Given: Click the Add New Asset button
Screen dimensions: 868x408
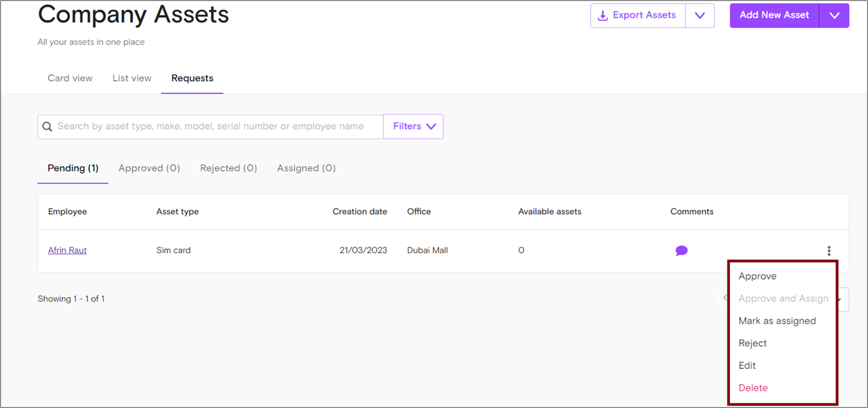Looking at the screenshot, I should click(x=774, y=15).
